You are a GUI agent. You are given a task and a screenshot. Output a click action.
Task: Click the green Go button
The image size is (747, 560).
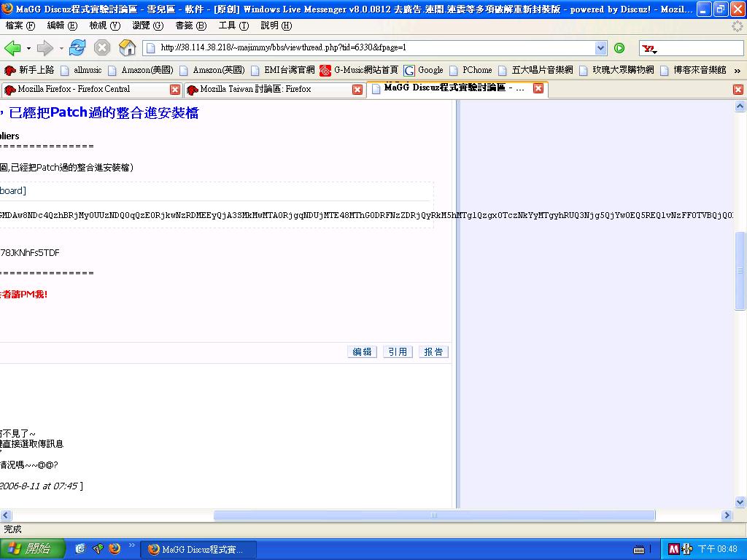point(619,47)
